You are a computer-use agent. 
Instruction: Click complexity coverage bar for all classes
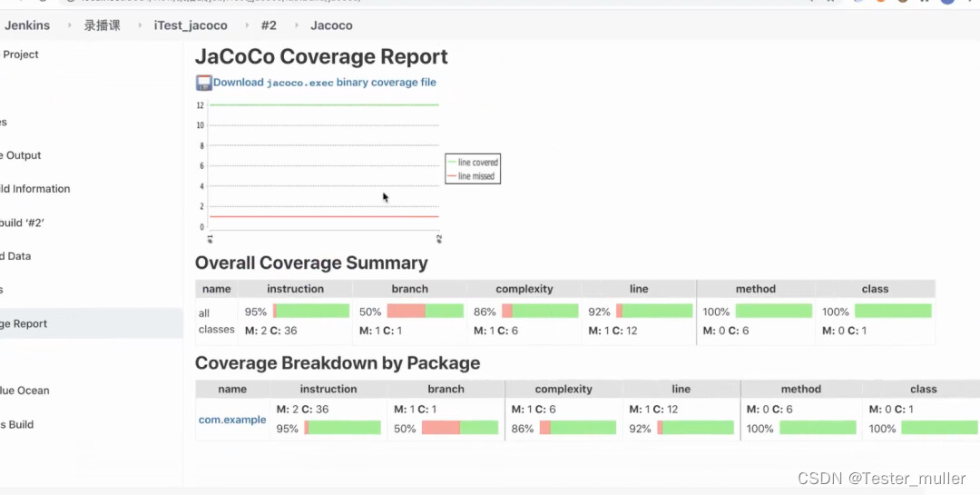click(540, 311)
